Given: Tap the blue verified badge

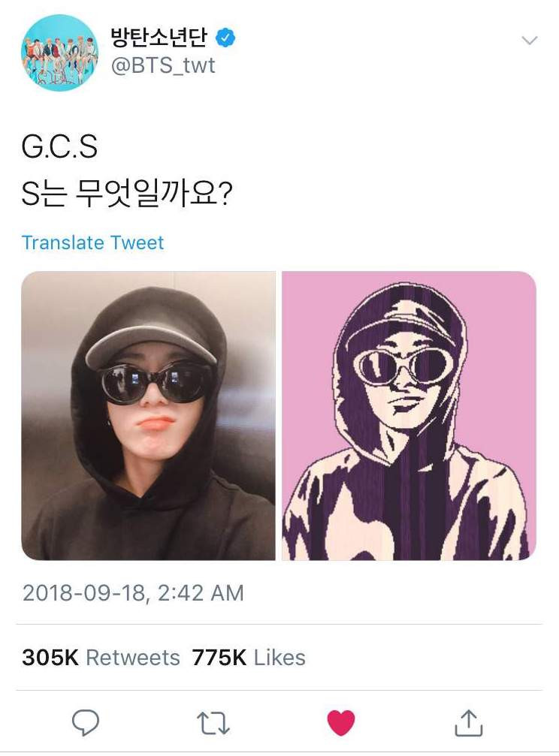Looking at the screenshot, I should point(225,38).
